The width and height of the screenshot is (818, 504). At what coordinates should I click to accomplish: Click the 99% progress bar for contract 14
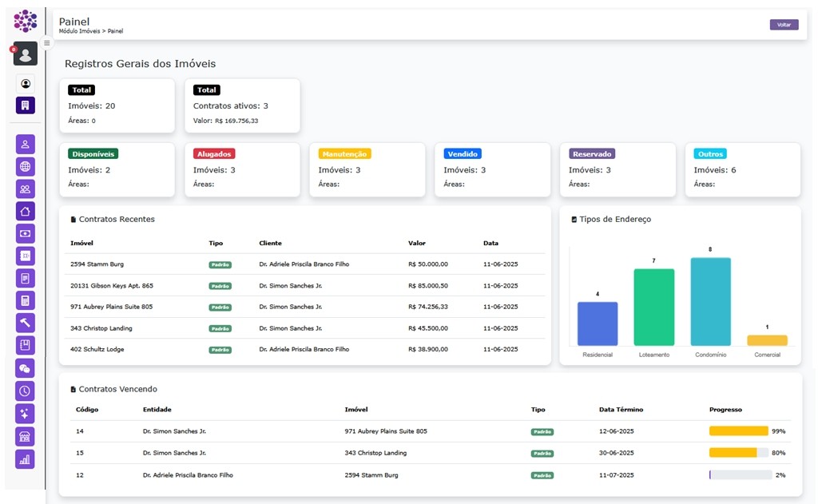pos(738,431)
